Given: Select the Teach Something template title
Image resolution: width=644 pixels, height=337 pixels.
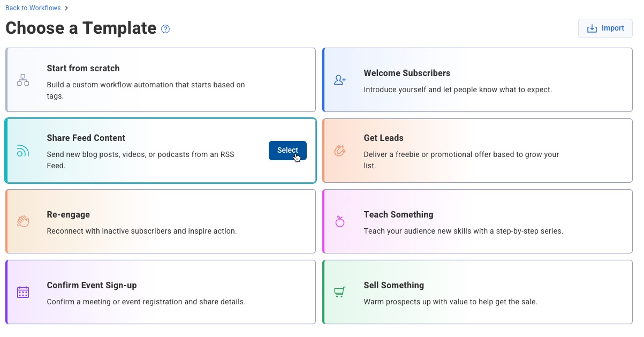Looking at the screenshot, I should (x=398, y=215).
